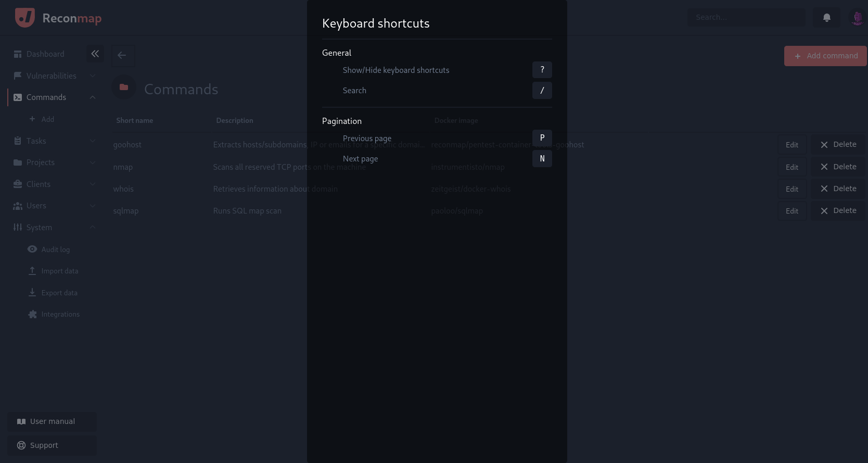
Task: Open the Dashboard menu item
Action: pos(45,54)
